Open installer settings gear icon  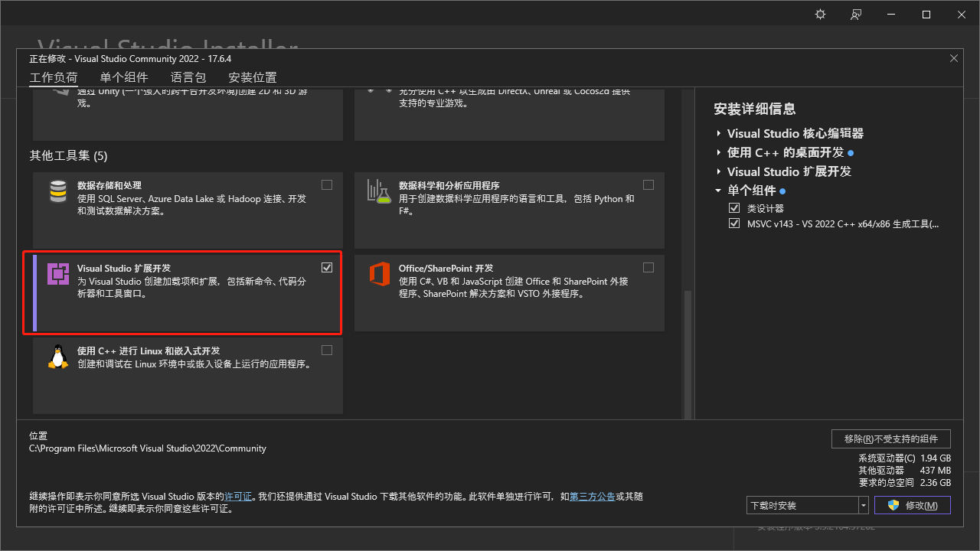[821, 15]
